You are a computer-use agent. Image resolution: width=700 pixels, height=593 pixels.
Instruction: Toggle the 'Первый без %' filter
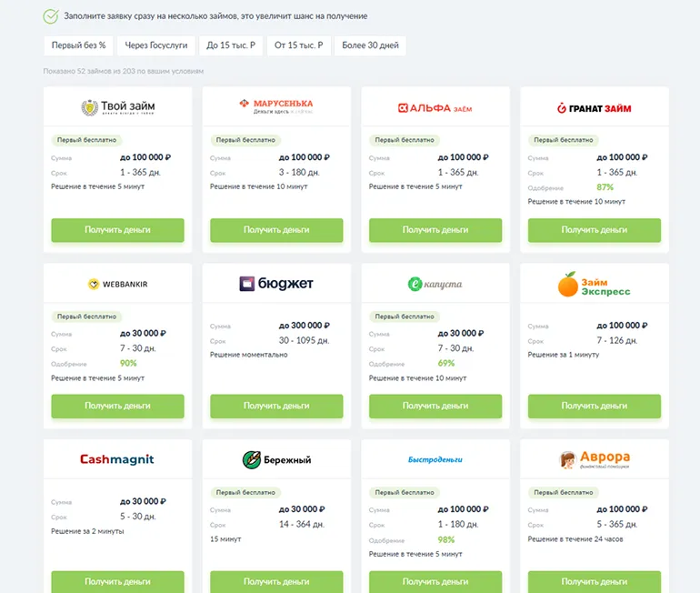pos(78,45)
